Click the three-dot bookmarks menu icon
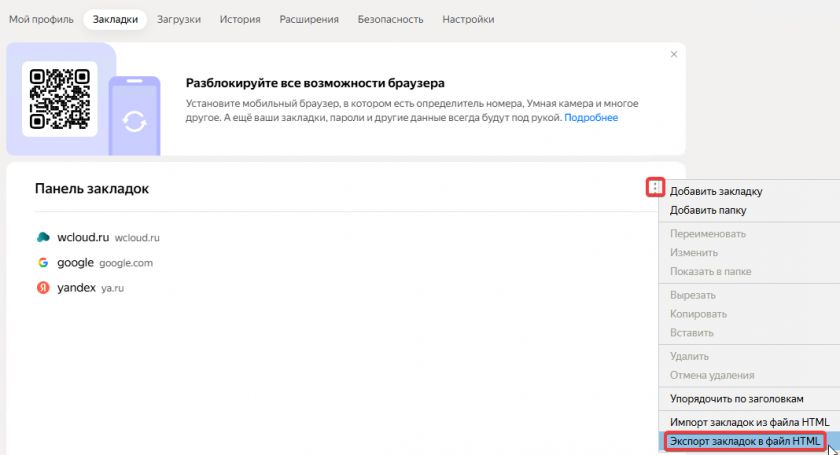Screen dimensions: 840x455 click(655, 187)
